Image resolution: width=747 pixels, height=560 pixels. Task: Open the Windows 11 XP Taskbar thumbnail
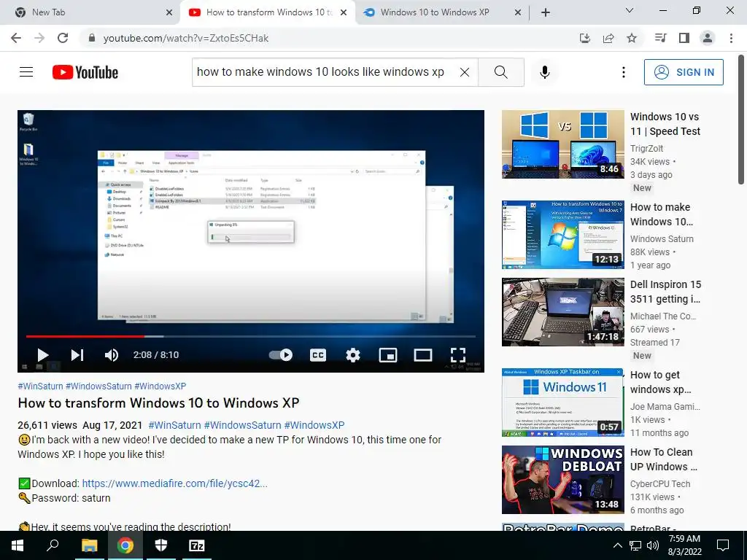[x=562, y=402]
